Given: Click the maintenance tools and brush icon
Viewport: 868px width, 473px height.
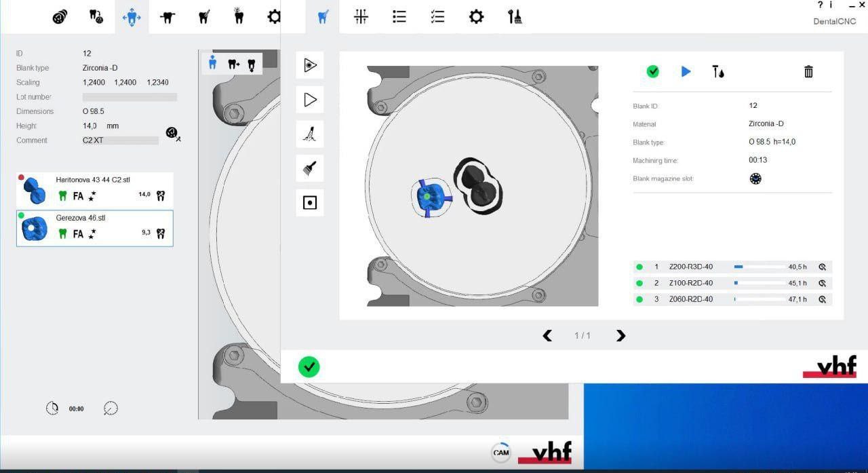Looking at the screenshot, I should (515, 17).
